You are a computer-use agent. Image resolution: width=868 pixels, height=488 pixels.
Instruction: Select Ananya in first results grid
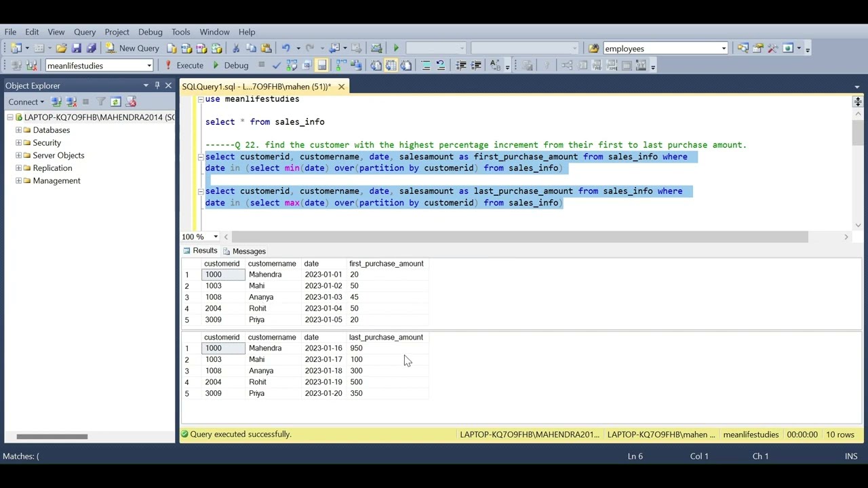tap(273, 297)
